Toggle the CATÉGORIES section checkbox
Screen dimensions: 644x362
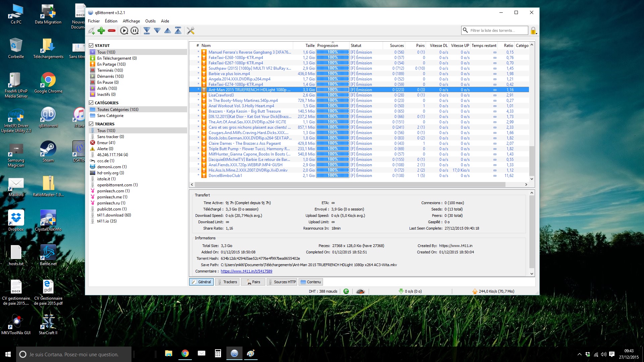91,103
